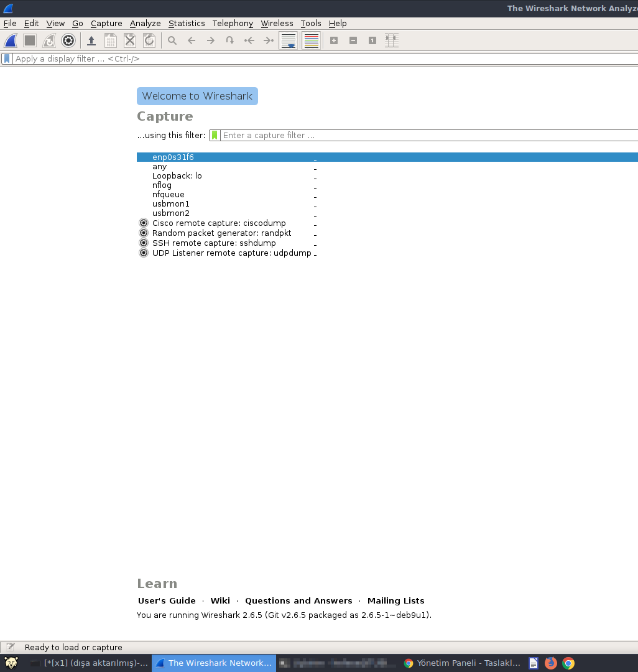This screenshot has width=638, height=672.
Task: Open the Questions and Answers link
Action: click(298, 601)
